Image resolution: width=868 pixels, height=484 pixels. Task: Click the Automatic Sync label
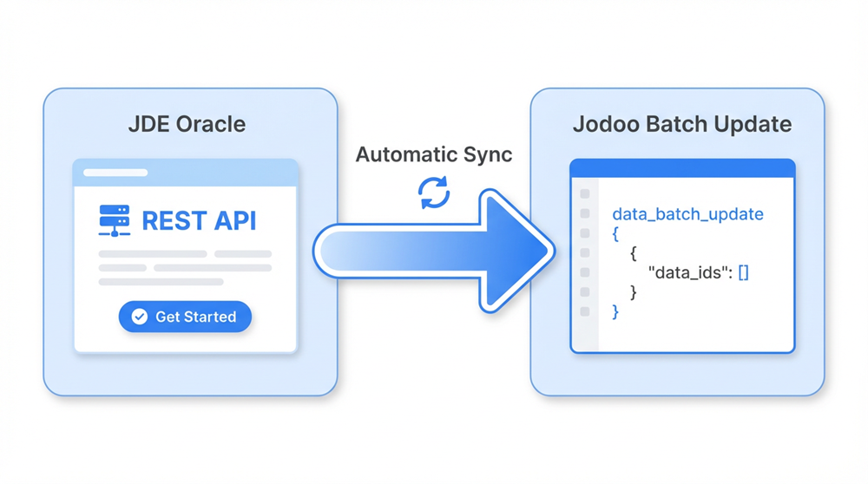[433, 155]
